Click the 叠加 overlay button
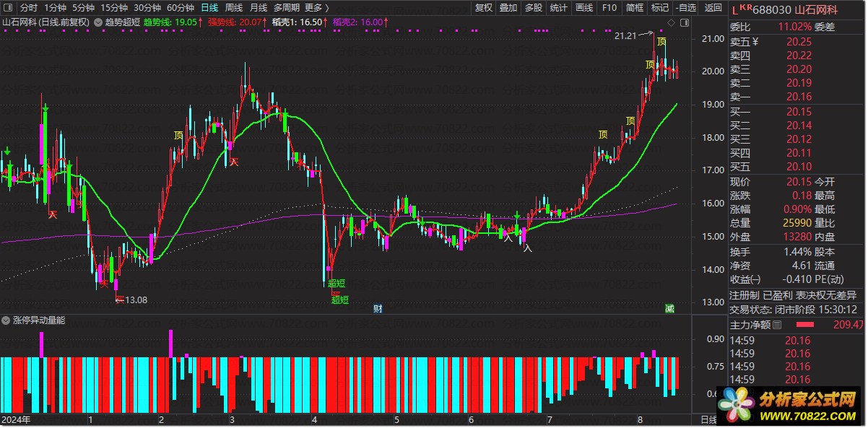Screen dimensions: 868x428 [x=508, y=8]
